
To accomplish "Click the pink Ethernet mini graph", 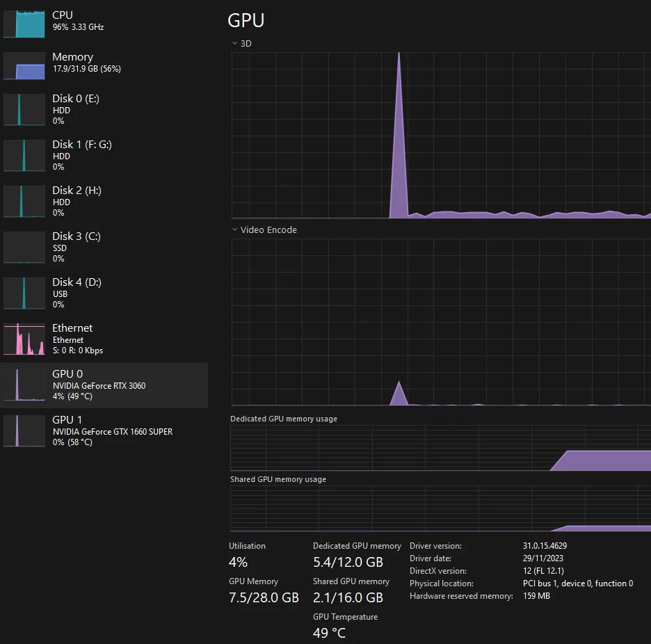I will [24, 339].
